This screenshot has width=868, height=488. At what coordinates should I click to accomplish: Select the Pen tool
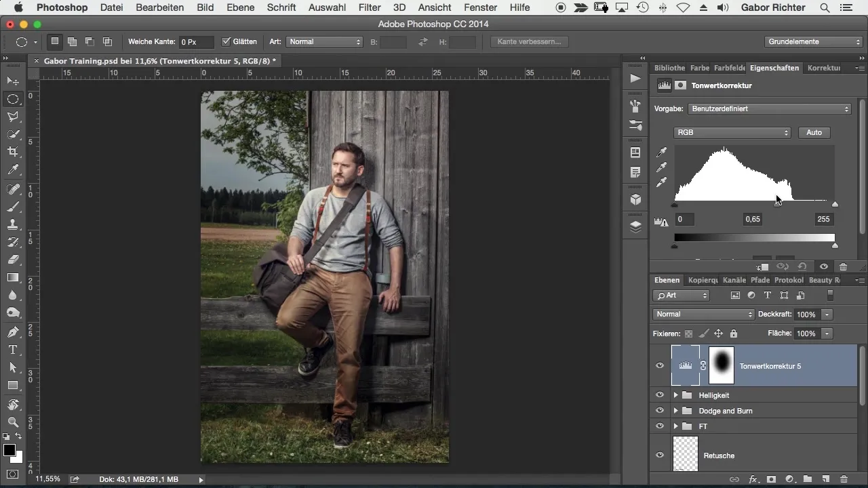13,332
